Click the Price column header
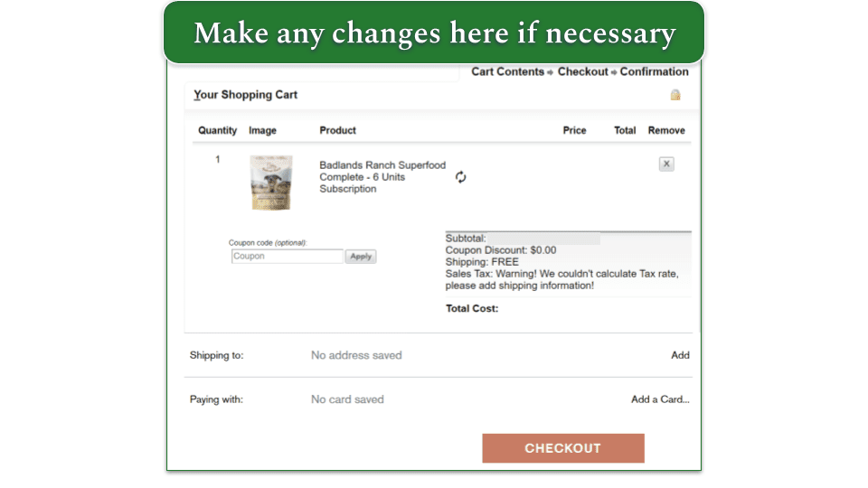This screenshot has width=868, height=488. point(574,130)
